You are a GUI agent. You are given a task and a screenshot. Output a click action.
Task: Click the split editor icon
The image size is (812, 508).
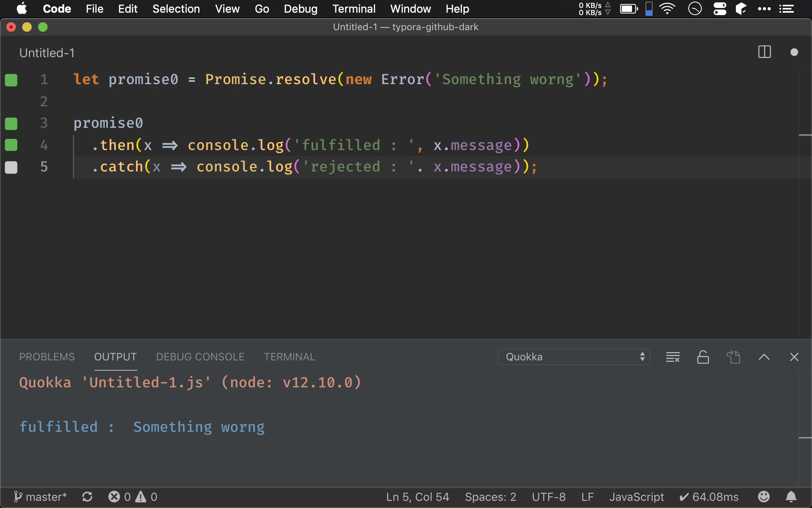point(764,52)
